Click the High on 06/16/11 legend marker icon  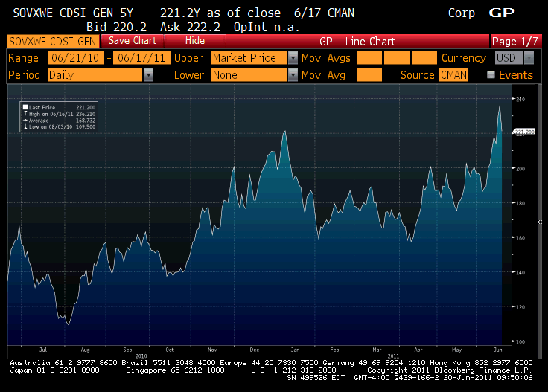tap(25, 114)
